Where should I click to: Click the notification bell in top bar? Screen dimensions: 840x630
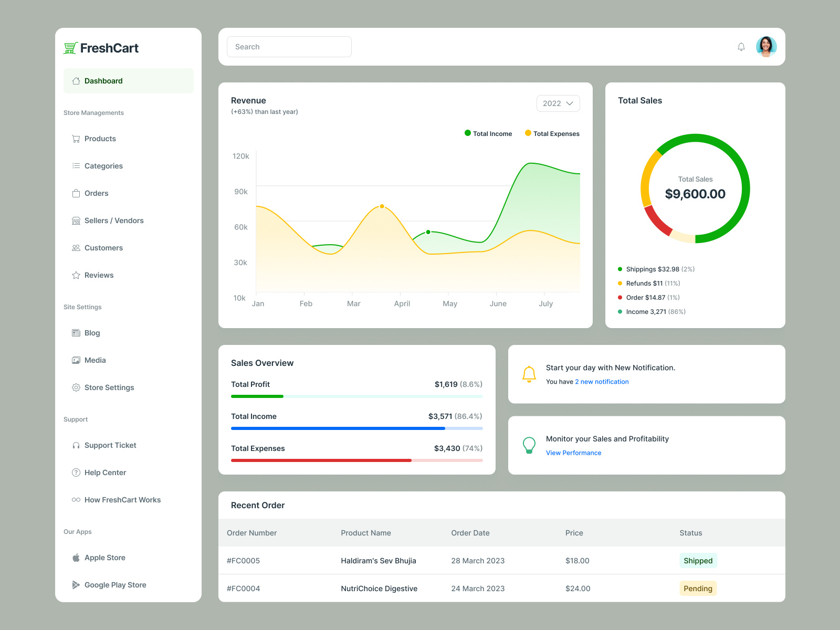click(741, 46)
